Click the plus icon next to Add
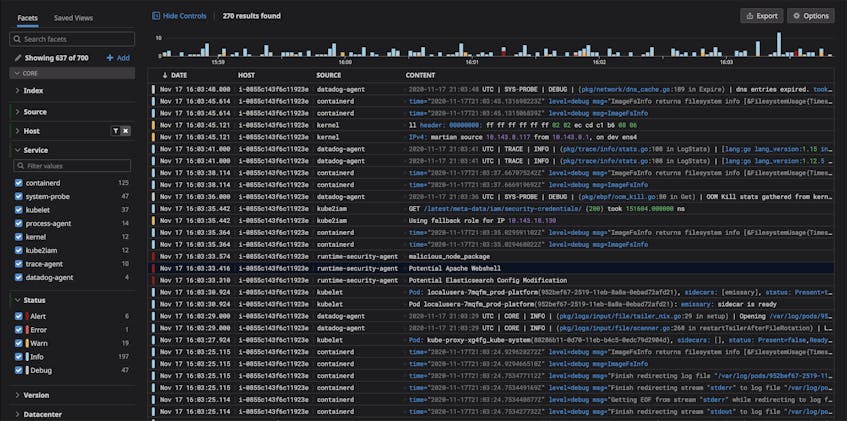This screenshot has height=421, width=847. pos(110,58)
